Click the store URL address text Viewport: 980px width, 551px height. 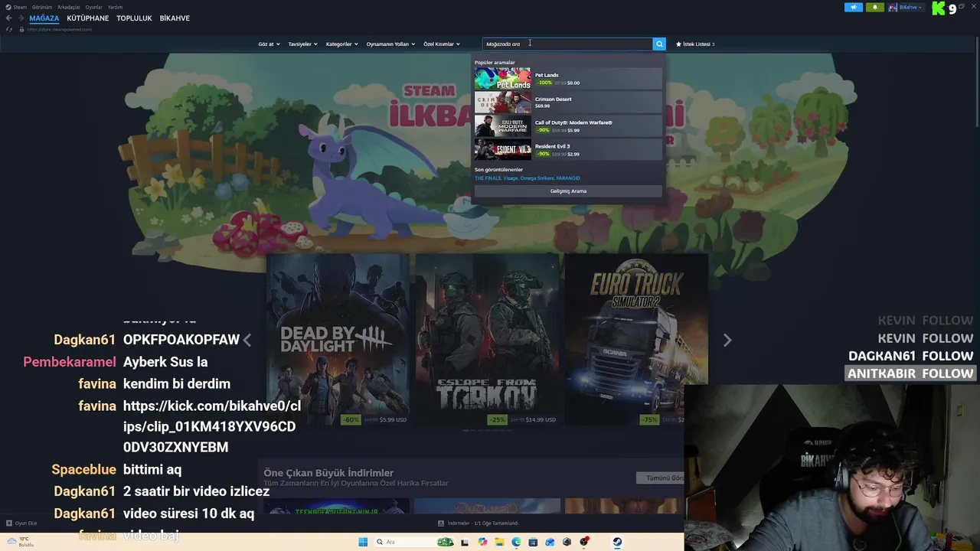pyautogui.click(x=60, y=29)
